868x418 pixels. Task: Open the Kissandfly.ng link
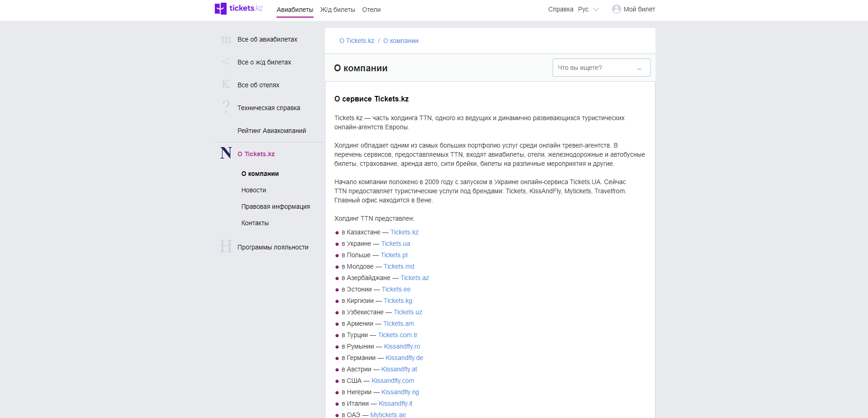click(400, 392)
